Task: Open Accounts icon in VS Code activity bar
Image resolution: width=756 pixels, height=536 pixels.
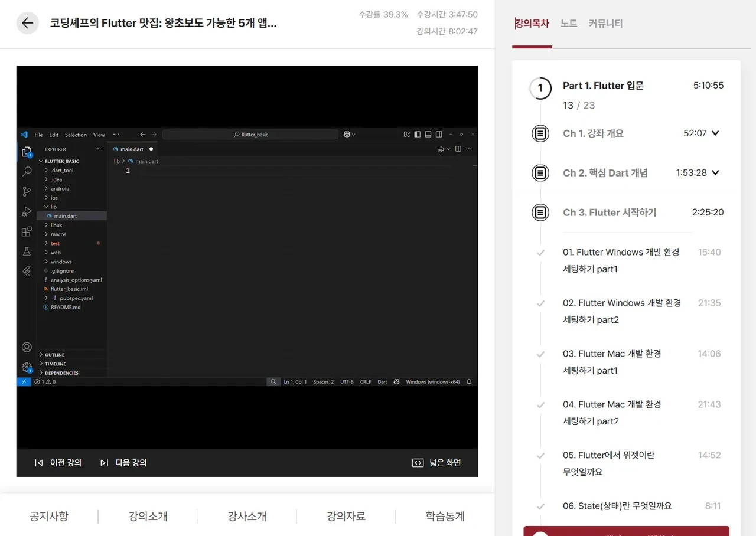Action: point(27,347)
